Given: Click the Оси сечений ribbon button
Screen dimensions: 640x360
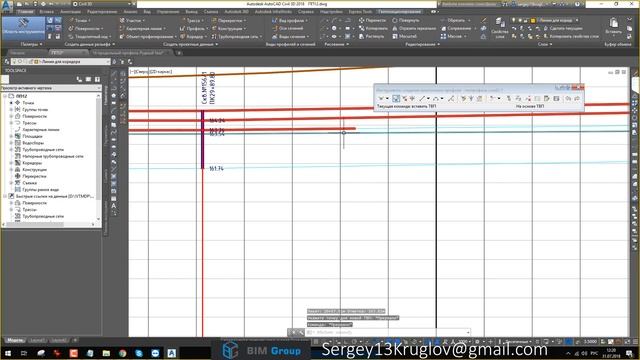Looking at the screenshot, I should pos(288,28).
